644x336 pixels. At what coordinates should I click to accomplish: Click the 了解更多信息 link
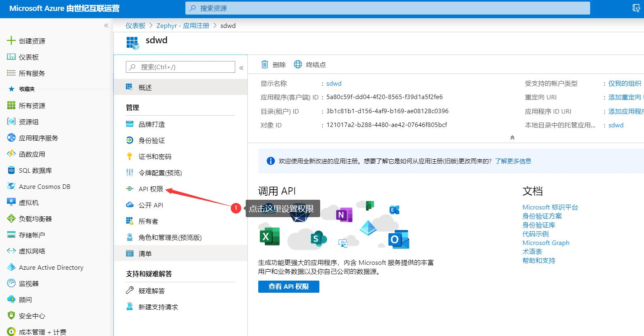(513, 161)
